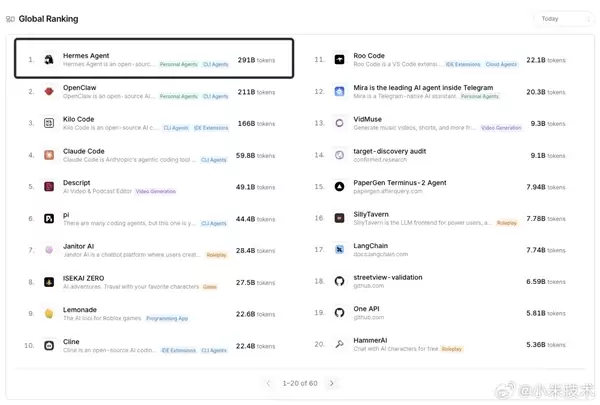The image size is (600, 405).
Task: Select Roleplay tag on Janitor AI
Action: click(217, 255)
